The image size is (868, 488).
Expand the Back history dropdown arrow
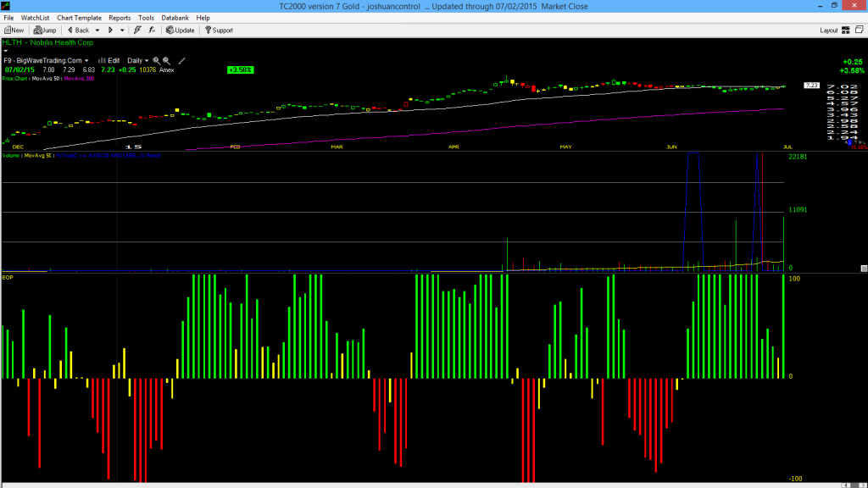pos(97,30)
